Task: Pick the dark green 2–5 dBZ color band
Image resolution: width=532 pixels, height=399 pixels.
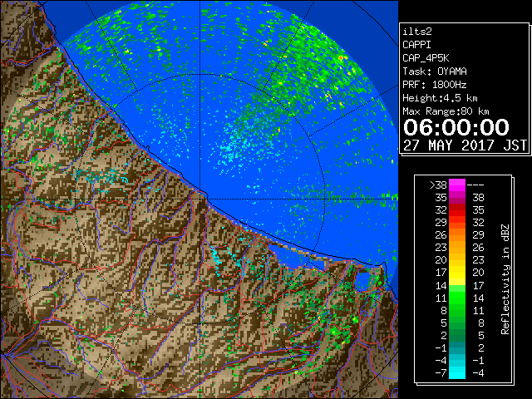Action: click(x=457, y=335)
